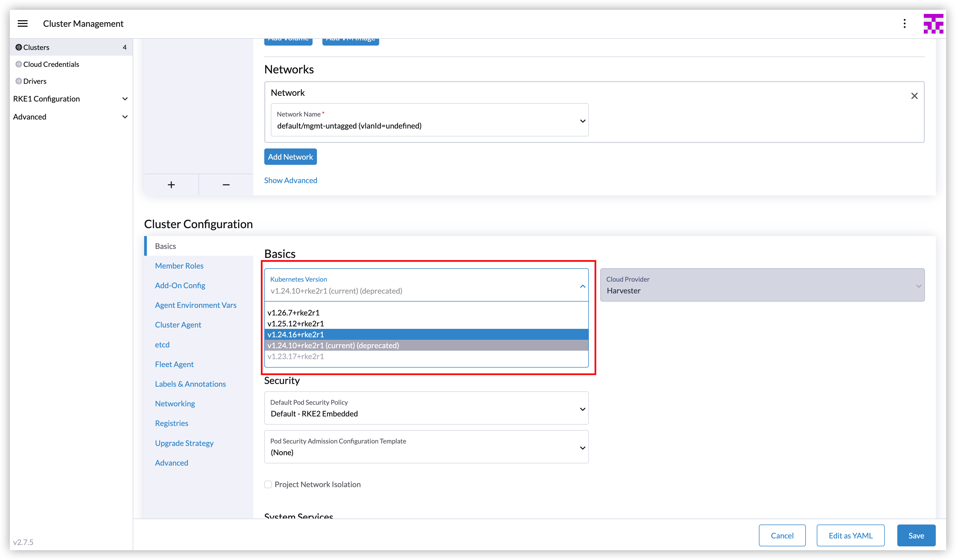The width and height of the screenshot is (956, 560).
Task: Open the three-dot page actions menu
Action: point(904,23)
